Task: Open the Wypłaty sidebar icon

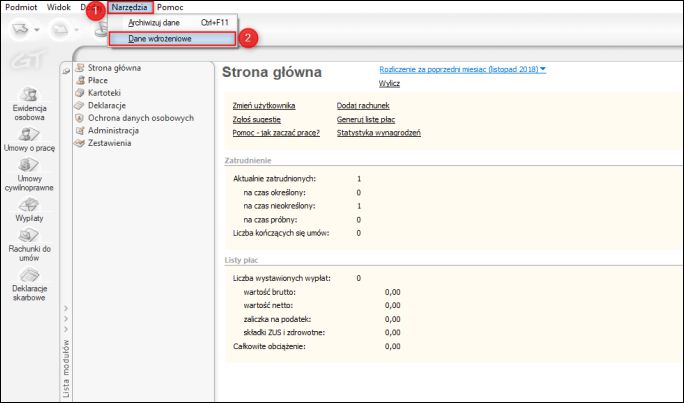Action: [29, 205]
